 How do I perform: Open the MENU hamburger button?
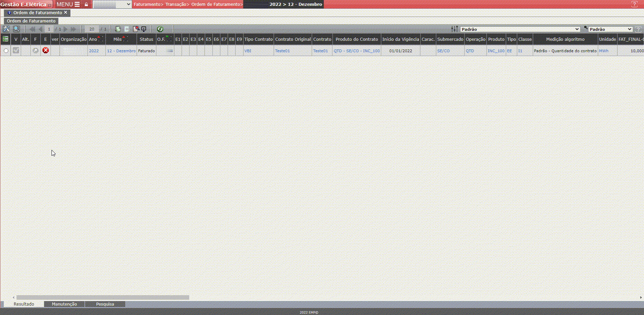(x=68, y=4)
